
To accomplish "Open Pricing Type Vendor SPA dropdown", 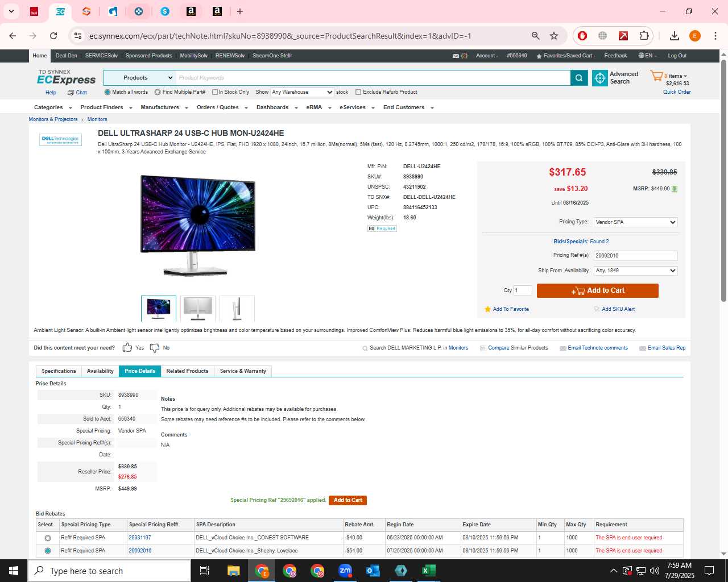I will pos(635,222).
